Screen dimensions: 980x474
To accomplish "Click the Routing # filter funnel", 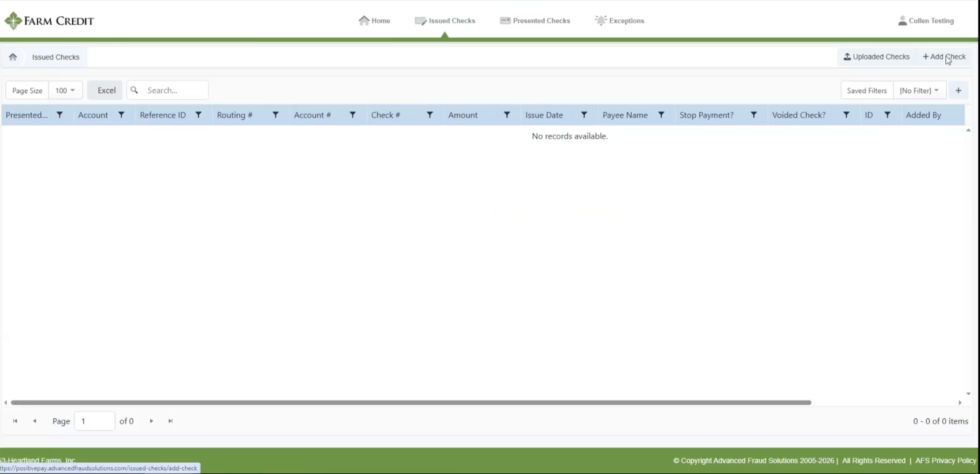I will coord(276,115).
